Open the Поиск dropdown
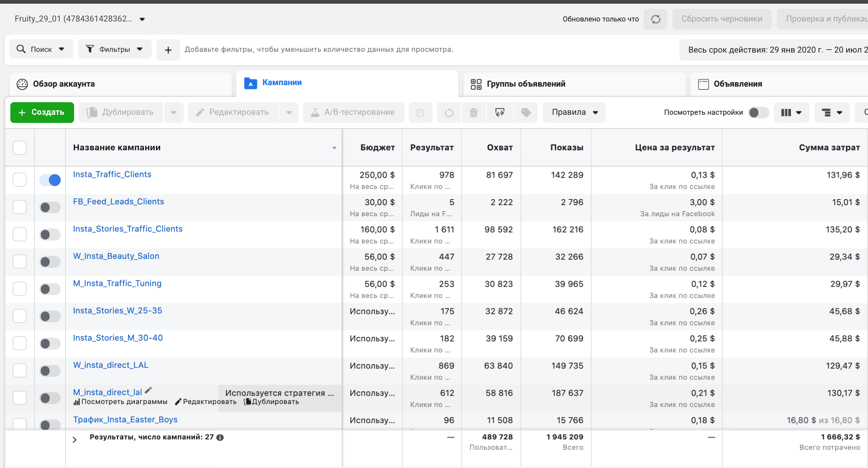 (x=41, y=49)
